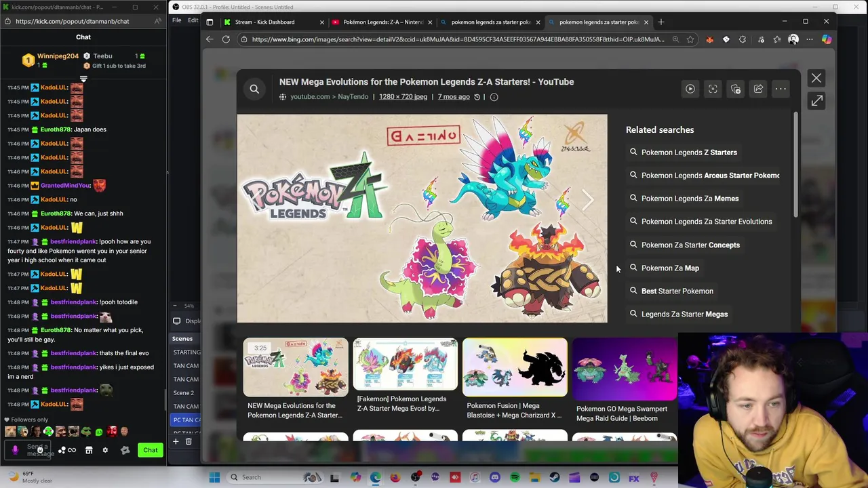Open the search icon in Bing image viewer

coord(254,89)
